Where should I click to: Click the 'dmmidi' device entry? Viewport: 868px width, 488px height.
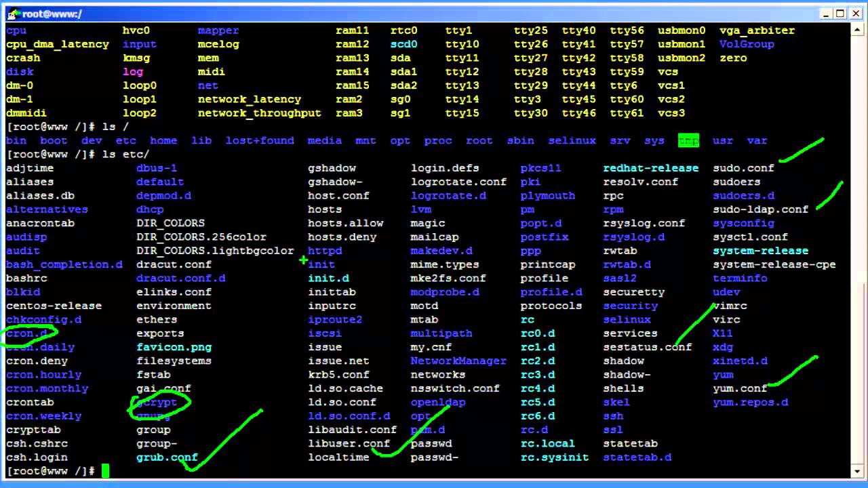click(x=26, y=113)
